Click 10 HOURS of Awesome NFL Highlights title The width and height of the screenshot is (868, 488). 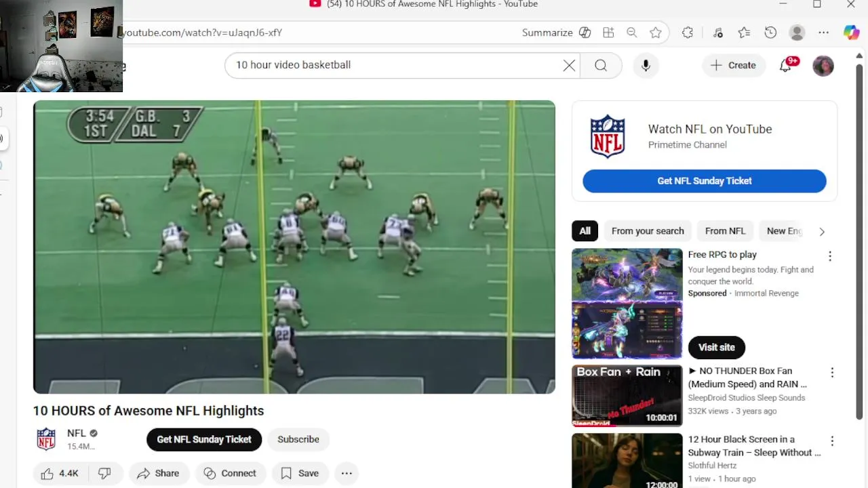tap(149, 411)
